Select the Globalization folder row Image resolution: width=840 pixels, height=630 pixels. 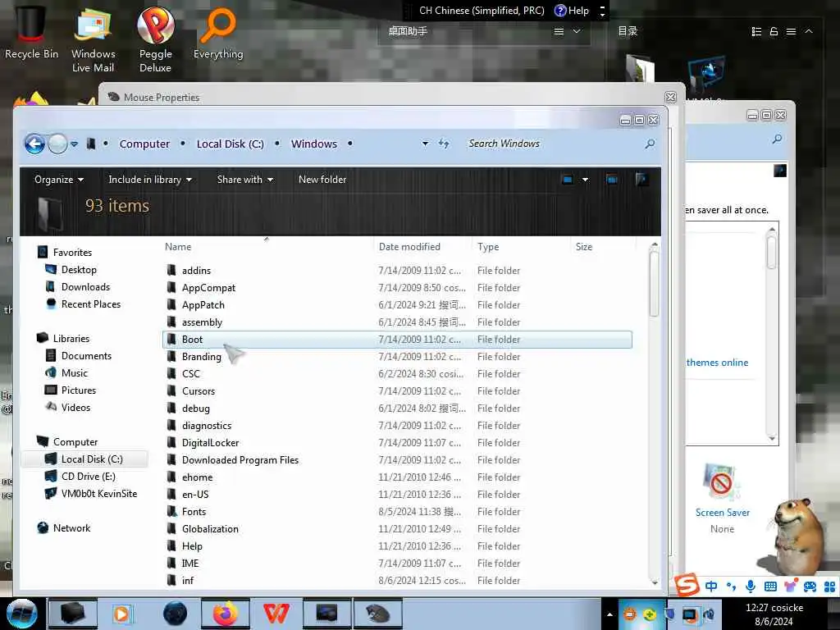coord(397,529)
